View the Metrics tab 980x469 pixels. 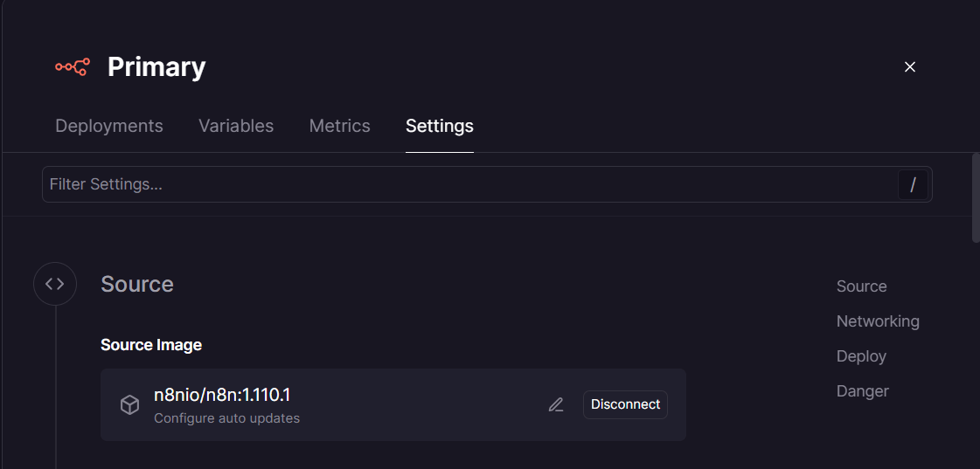point(340,126)
